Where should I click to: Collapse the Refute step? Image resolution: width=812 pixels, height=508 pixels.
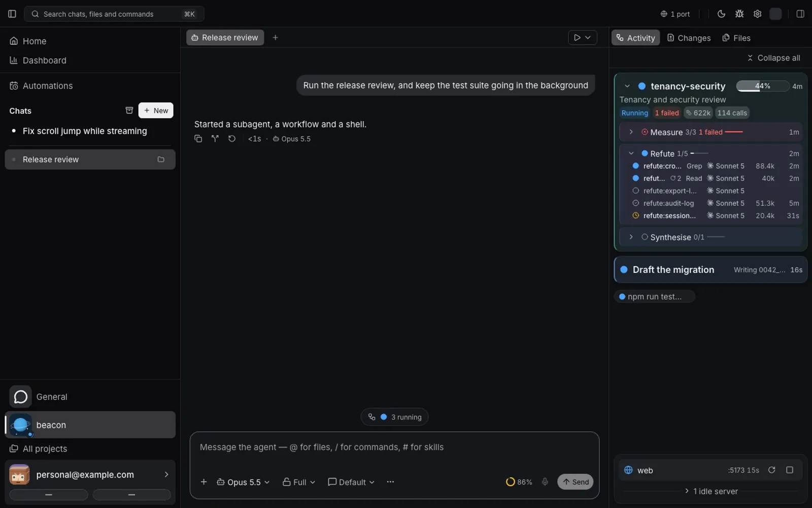click(631, 153)
